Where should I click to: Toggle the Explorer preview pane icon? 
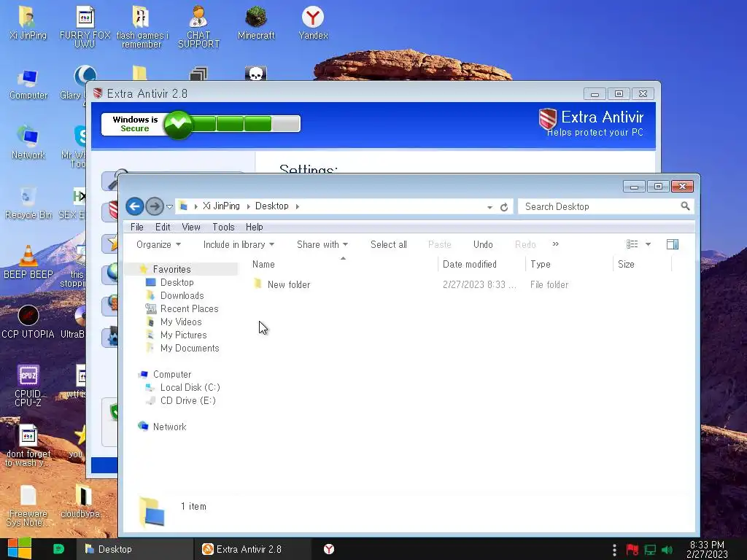pos(673,244)
